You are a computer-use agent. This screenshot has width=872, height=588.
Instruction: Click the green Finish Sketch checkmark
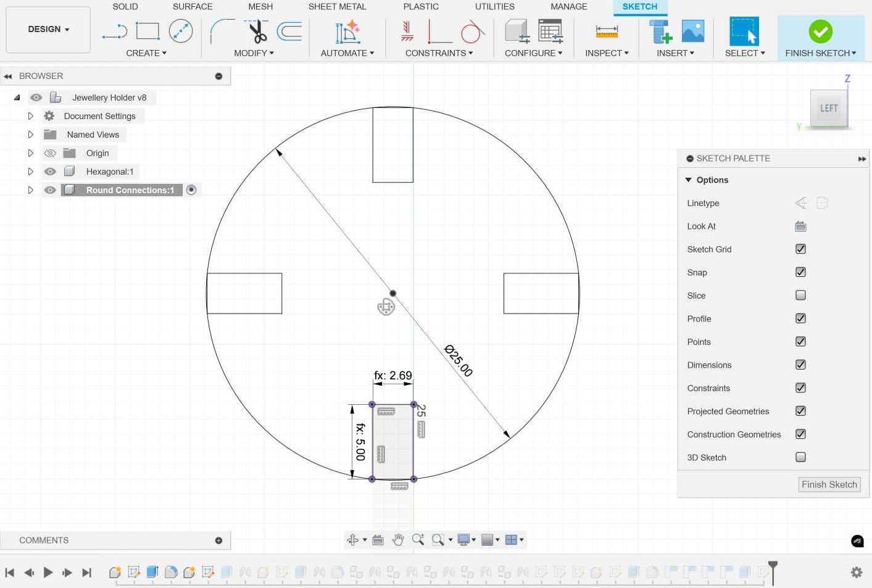tap(820, 31)
